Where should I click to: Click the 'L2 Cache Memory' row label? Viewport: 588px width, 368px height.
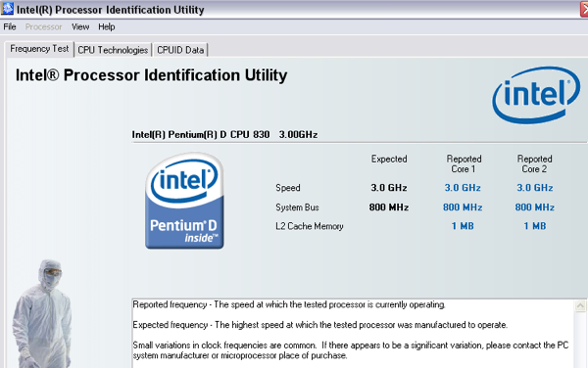[x=310, y=226]
